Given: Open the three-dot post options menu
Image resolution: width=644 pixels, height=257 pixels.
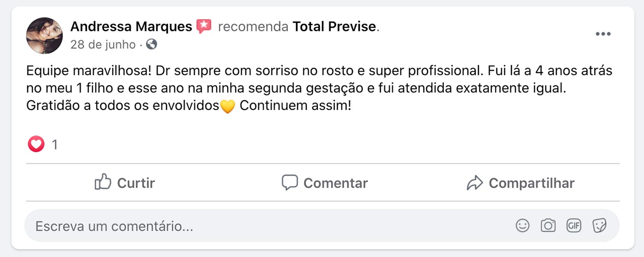Looking at the screenshot, I should tap(603, 34).
